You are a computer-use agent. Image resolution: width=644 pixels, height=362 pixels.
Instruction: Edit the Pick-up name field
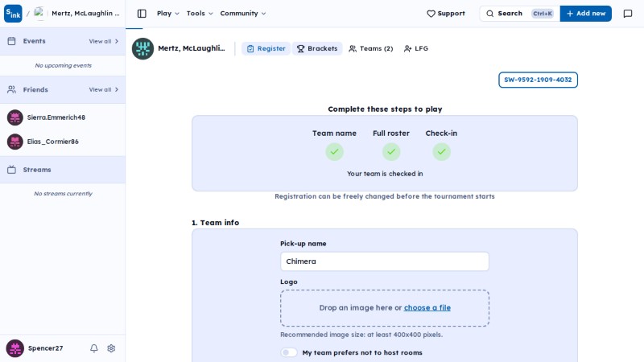[385, 261]
